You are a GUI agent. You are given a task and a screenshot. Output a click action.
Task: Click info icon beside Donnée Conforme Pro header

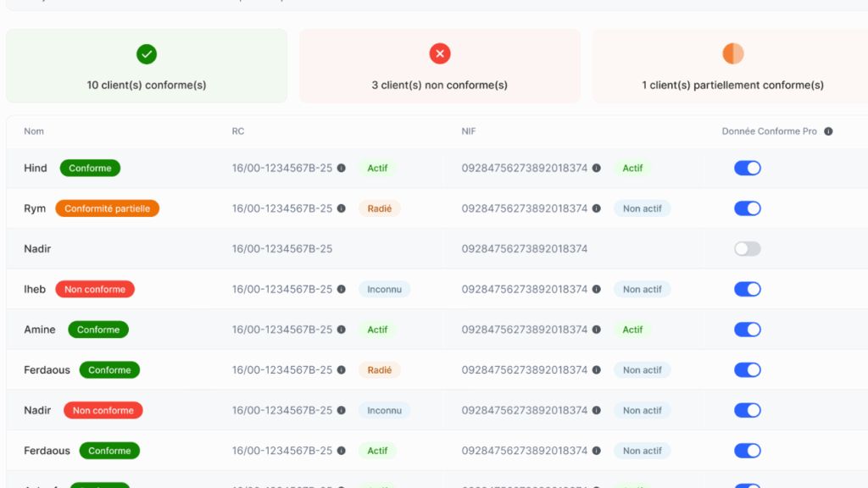(x=828, y=131)
